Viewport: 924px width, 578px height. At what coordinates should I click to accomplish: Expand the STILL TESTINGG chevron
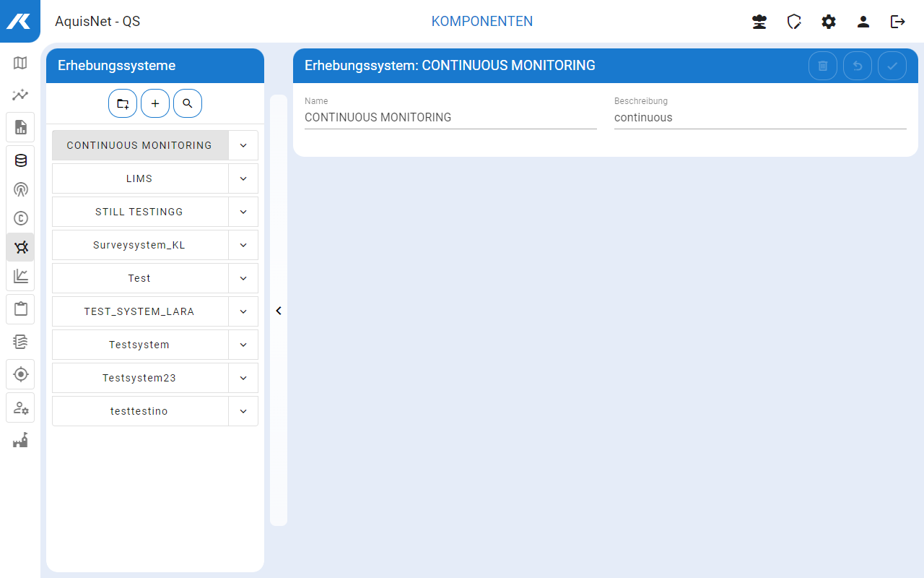[x=243, y=212]
